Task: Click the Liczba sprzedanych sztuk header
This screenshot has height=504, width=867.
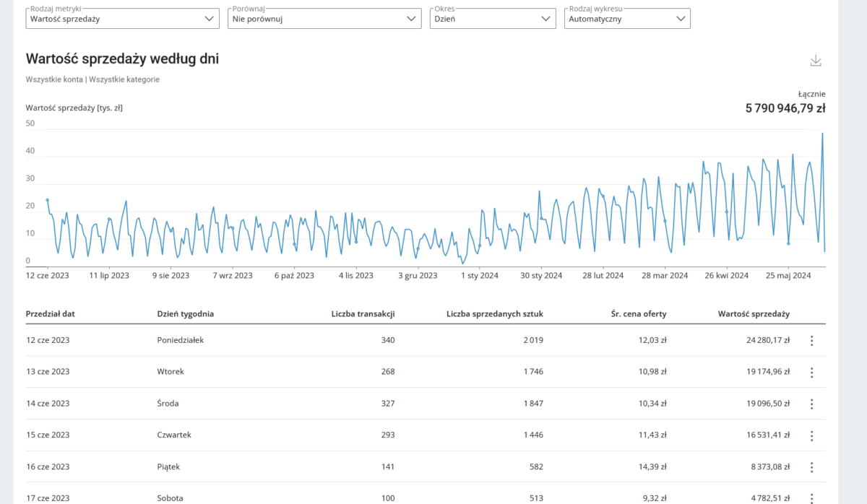Action: click(494, 314)
